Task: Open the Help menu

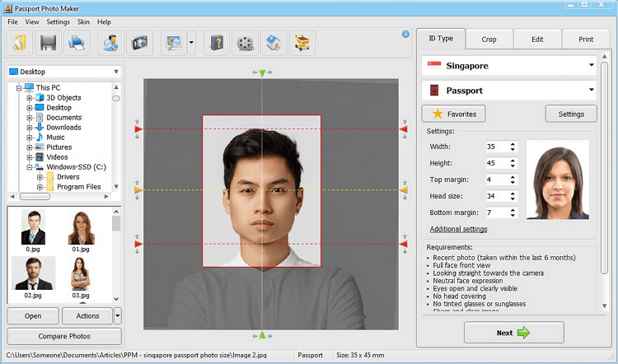Action: [x=104, y=22]
